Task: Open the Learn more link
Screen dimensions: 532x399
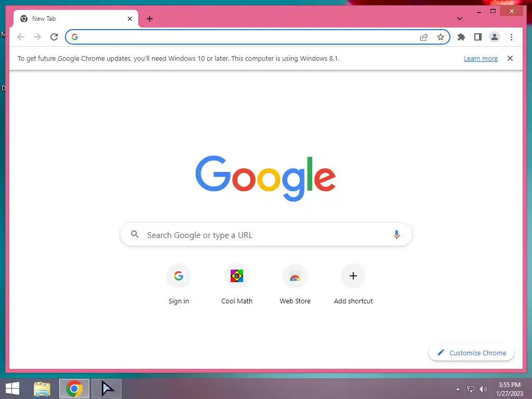Action: tap(481, 58)
